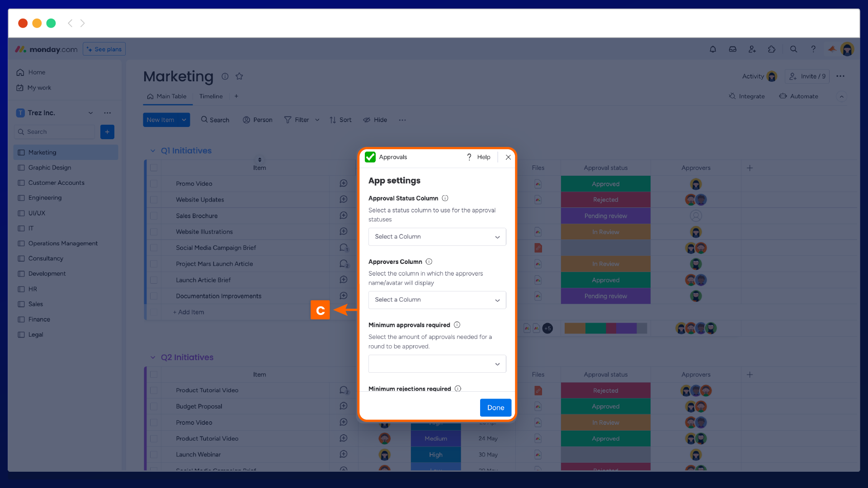
Task: Click the notifications bell icon
Action: tap(713, 49)
